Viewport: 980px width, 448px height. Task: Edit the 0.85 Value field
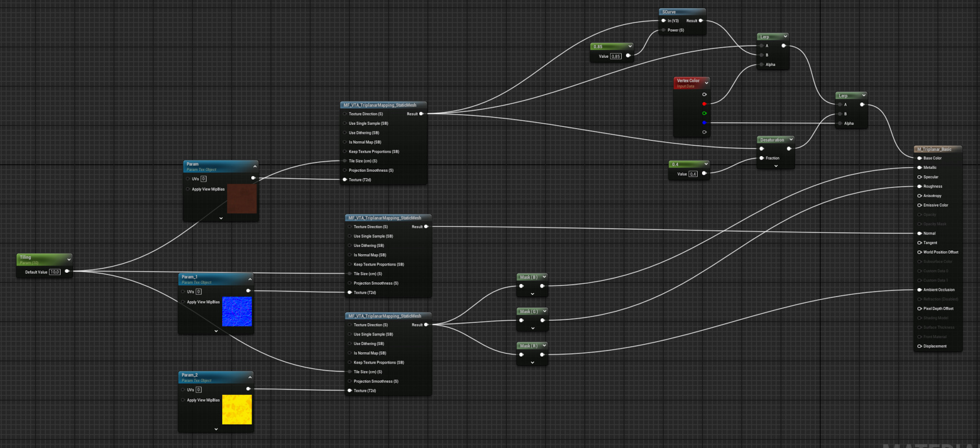(616, 56)
